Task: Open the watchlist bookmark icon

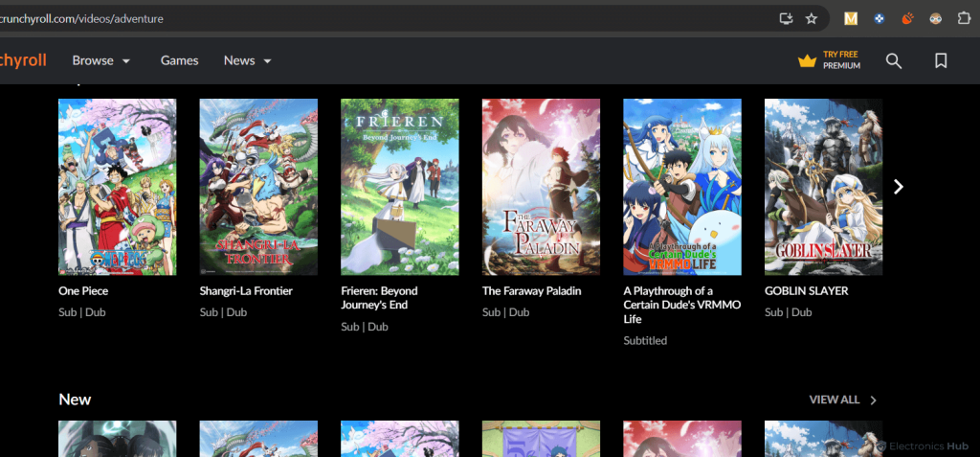Action: 941,61
